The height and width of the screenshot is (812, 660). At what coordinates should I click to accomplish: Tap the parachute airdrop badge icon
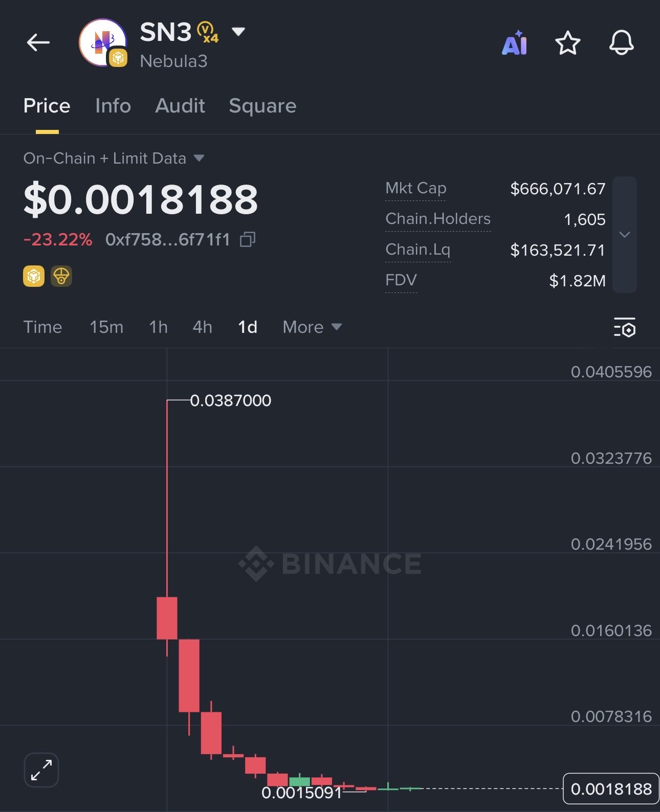(x=61, y=276)
